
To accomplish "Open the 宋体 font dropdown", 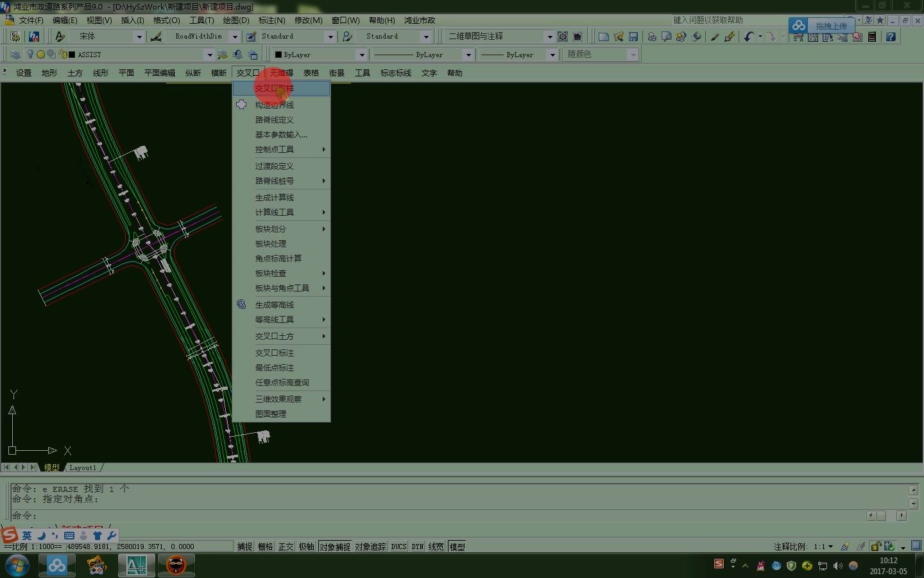I will click(106, 36).
